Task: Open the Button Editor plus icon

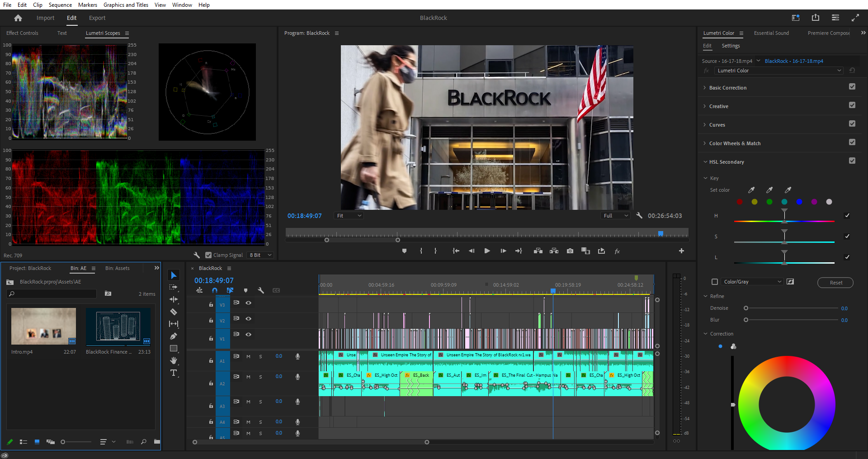Action: [x=681, y=251]
